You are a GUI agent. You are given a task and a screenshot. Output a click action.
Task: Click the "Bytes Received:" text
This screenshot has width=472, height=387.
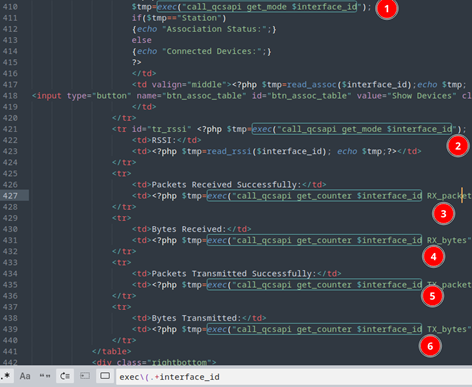coord(189,229)
